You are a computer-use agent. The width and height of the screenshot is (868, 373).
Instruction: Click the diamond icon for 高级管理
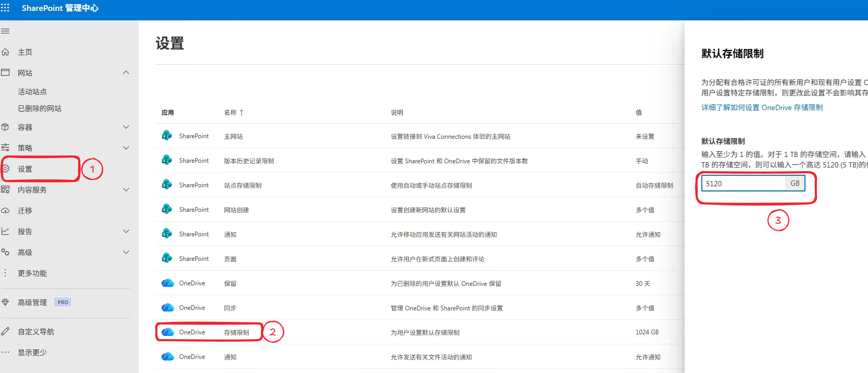pos(6,302)
